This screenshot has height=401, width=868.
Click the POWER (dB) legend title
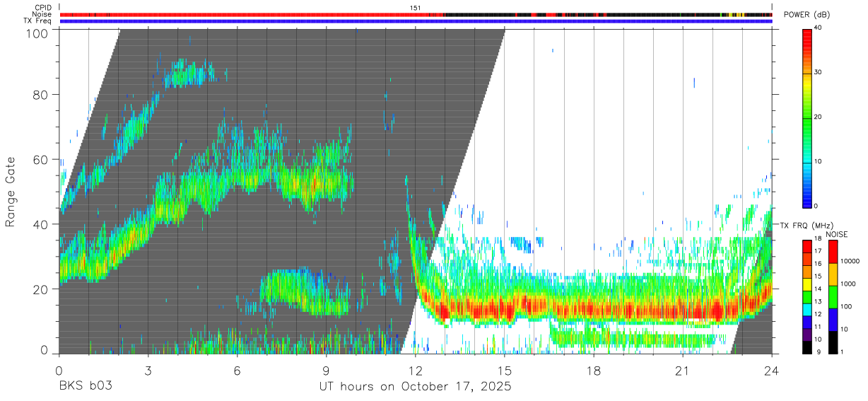point(807,15)
